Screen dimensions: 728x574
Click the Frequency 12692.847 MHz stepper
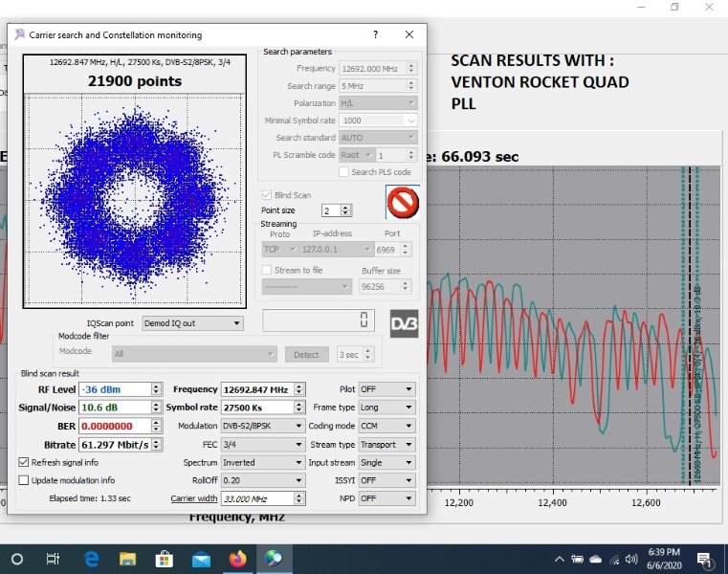pos(299,389)
